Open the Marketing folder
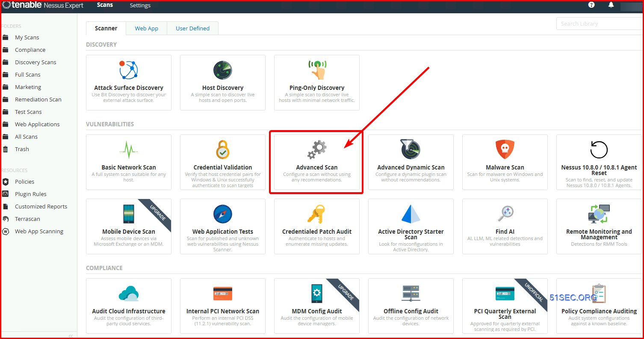This screenshot has width=644, height=339. pyautogui.click(x=28, y=87)
